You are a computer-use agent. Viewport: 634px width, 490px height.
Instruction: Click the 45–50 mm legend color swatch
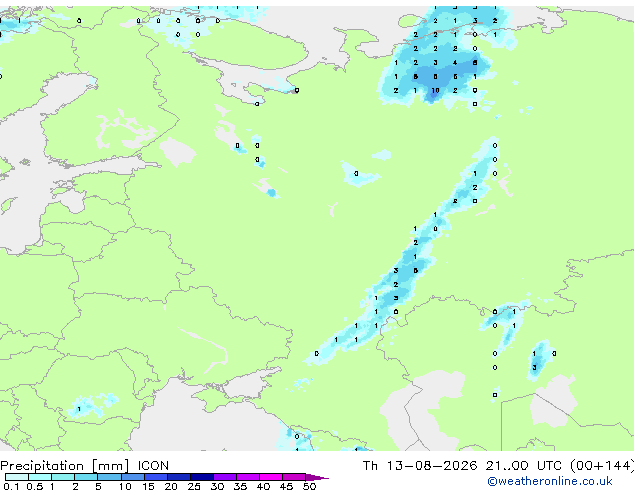(x=294, y=477)
